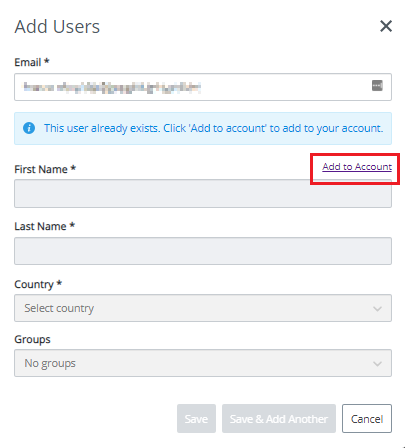Click the Save button
The width and height of the screenshot is (405, 448).
coord(196,419)
